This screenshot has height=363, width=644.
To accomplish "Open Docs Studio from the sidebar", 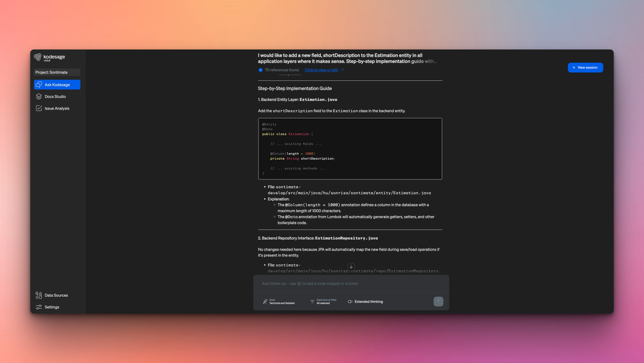I will click(55, 97).
